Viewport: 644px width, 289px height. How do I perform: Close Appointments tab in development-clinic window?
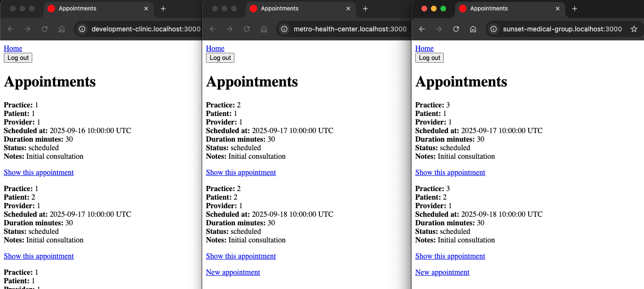(x=146, y=9)
